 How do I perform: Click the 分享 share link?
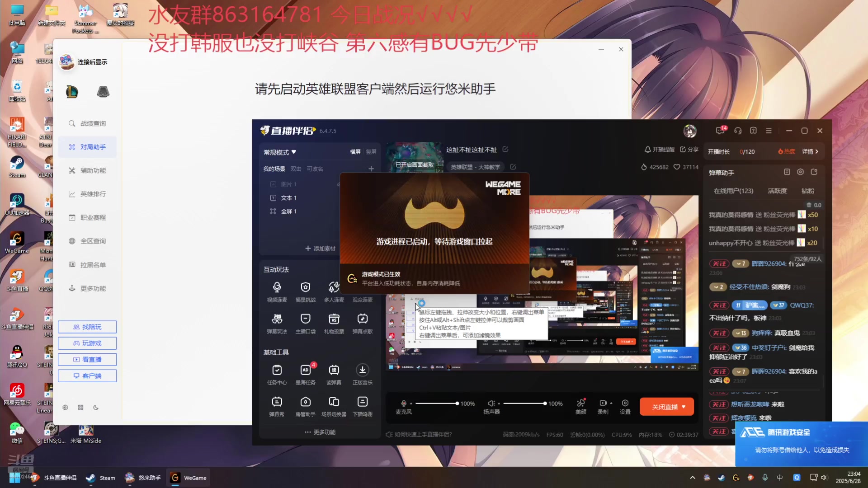click(689, 150)
